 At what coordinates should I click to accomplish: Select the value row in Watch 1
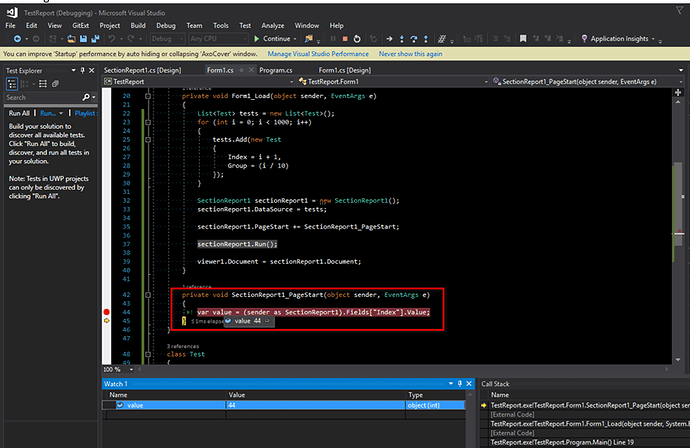(283, 405)
